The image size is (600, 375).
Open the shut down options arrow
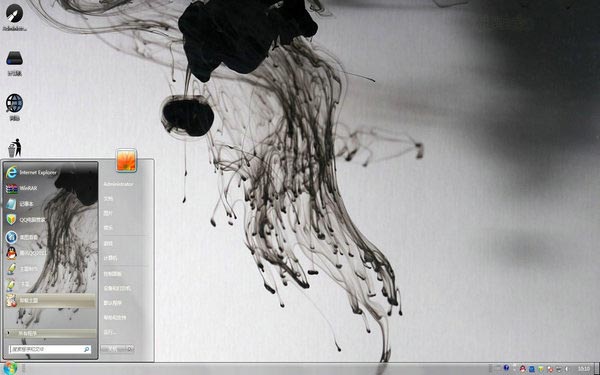coord(130,349)
